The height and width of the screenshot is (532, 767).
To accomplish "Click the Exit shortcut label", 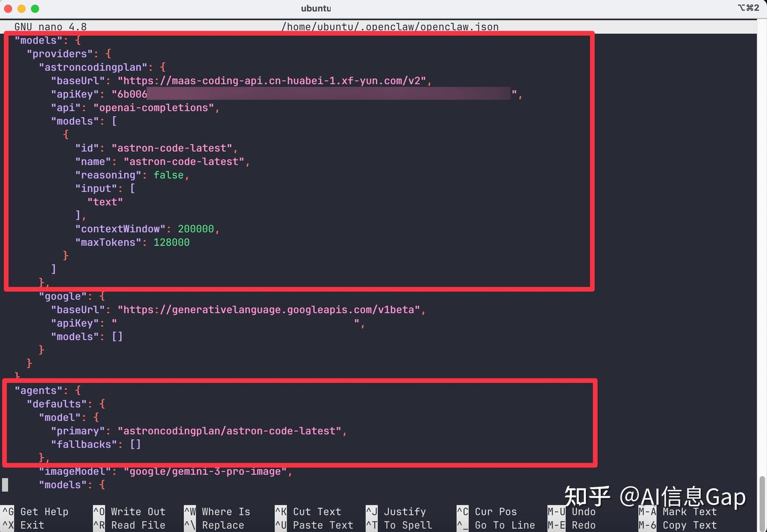I will click(32, 525).
